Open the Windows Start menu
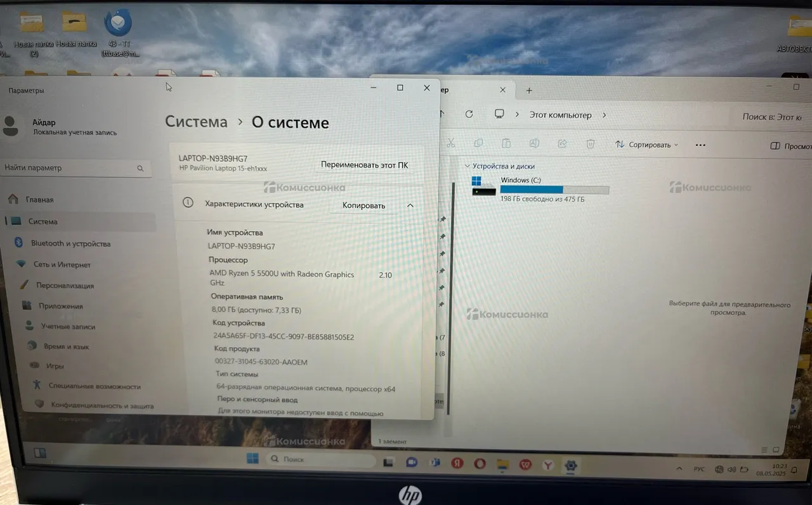The height and width of the screenshot is (505, 812). [252, 459]
